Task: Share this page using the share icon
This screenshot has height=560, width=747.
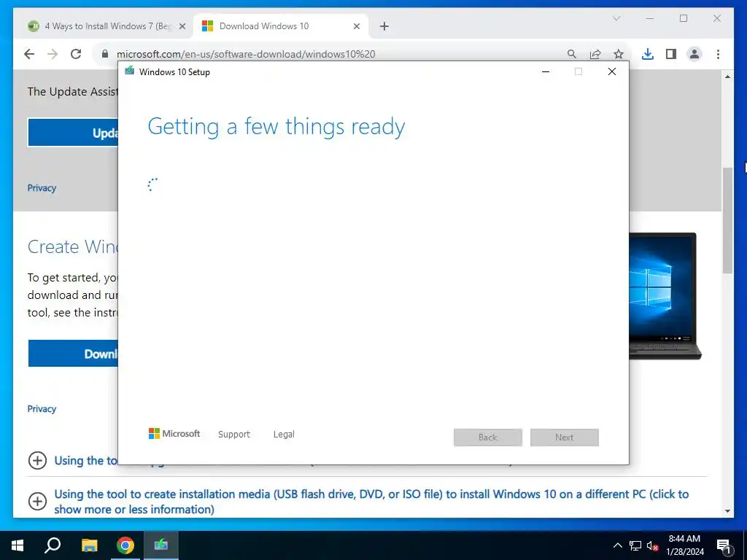Action: coord(595,54)
